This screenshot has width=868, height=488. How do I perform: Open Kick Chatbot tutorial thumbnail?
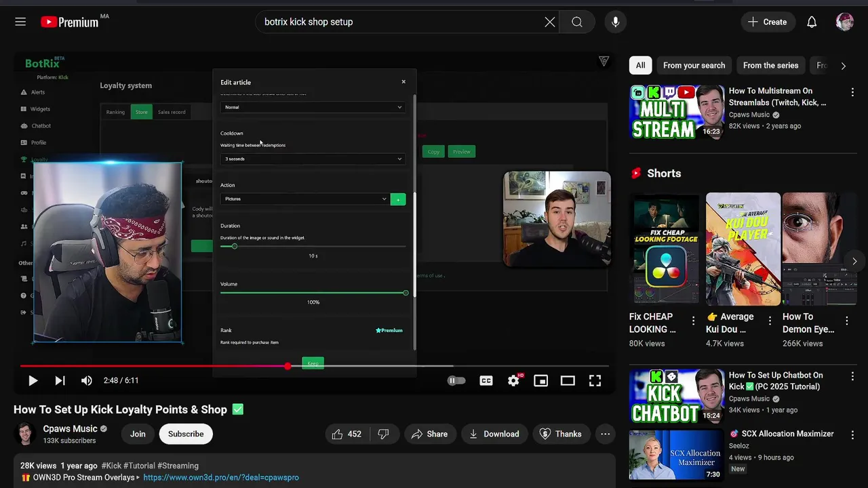677,396
